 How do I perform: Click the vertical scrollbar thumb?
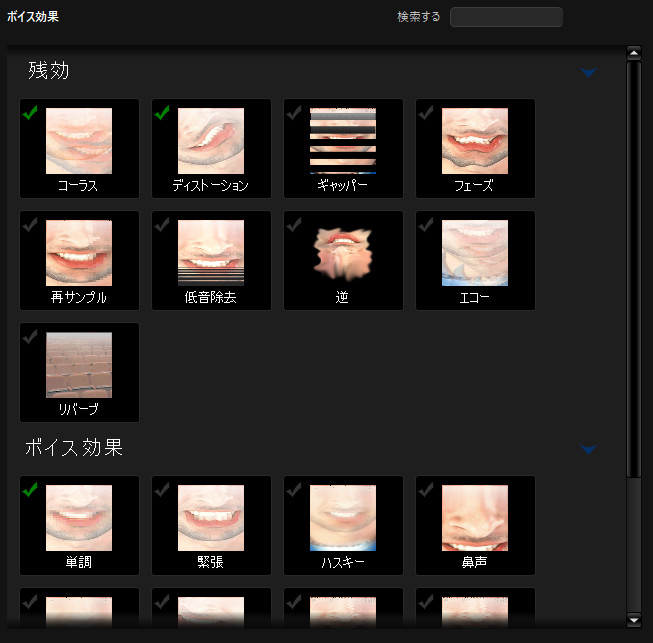point(634,269)
